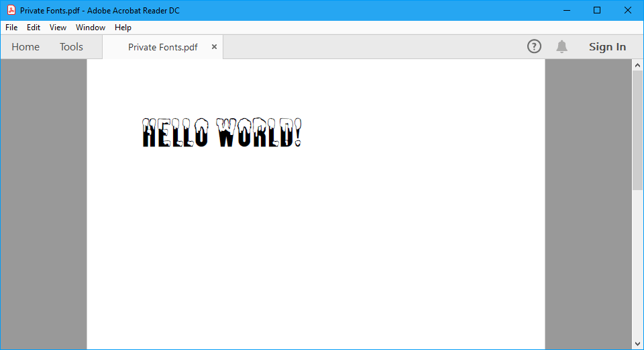Switch to the Tools view
Viewport: 644px width, 350px height.
pos(71,47)
